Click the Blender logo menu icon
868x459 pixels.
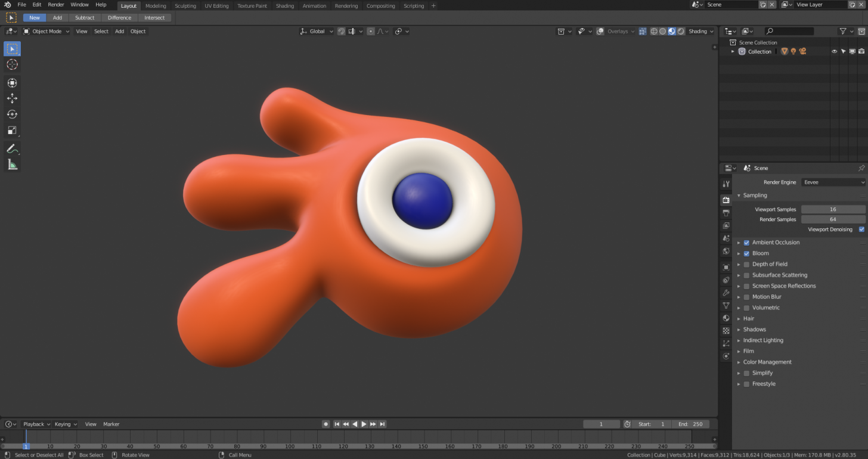point(8,5)
